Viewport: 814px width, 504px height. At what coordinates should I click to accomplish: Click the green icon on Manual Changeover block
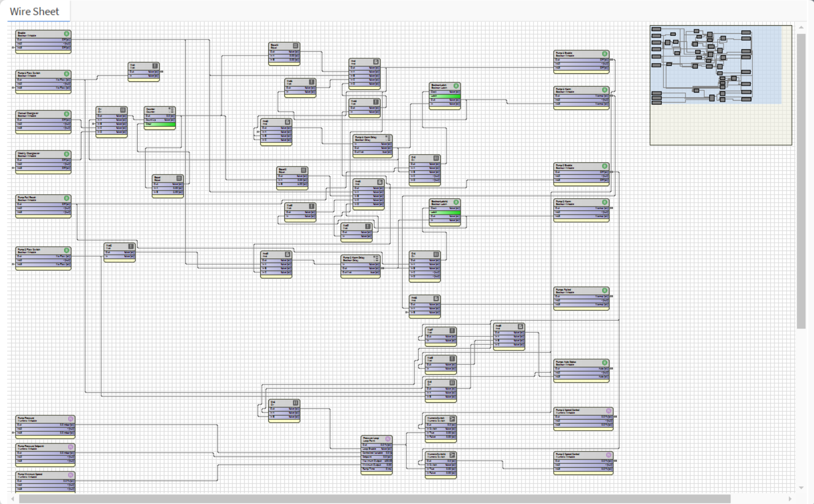(x=67, y=114)
